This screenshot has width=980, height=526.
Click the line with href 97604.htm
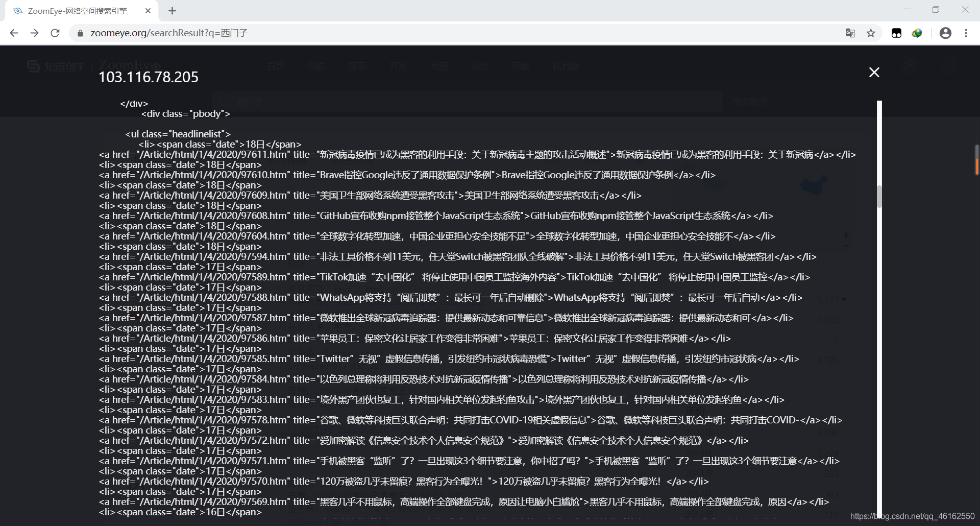click(x=437, y=236)
